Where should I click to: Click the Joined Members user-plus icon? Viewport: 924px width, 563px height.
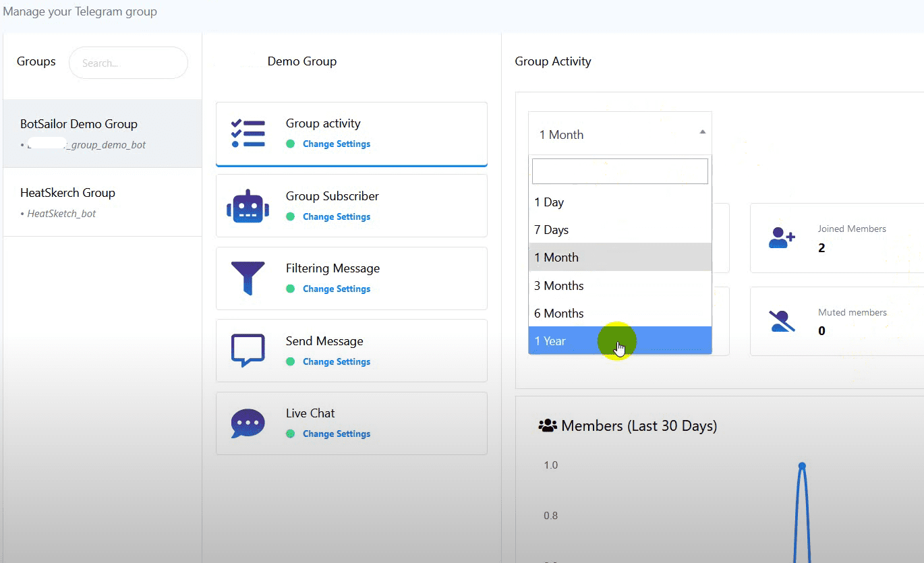[x=782, y=238]
